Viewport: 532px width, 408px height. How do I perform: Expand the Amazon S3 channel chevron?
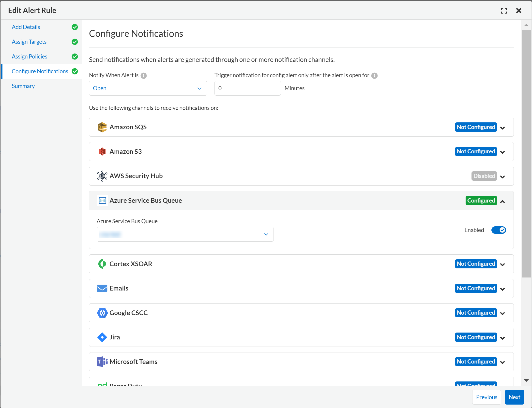click(x=502, y=152)
